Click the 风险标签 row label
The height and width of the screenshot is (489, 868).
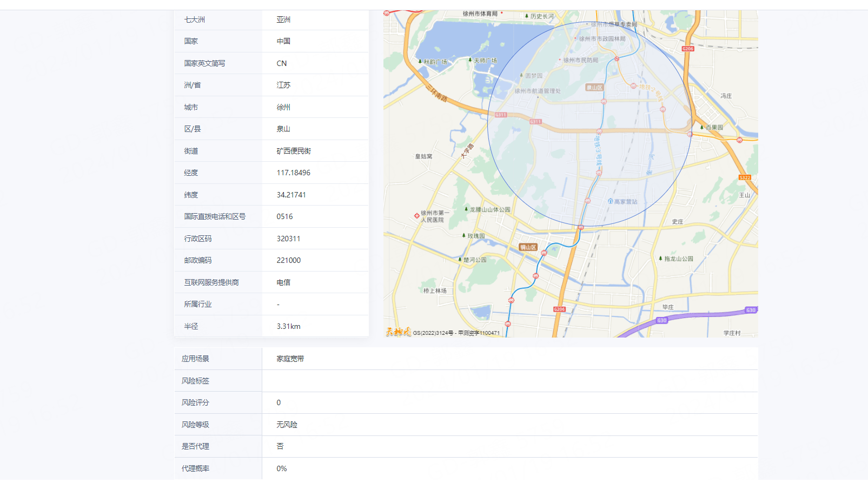(x=195, y=381)
